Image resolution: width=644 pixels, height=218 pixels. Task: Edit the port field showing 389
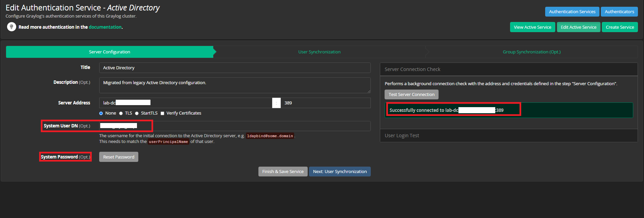pos(326,103)
